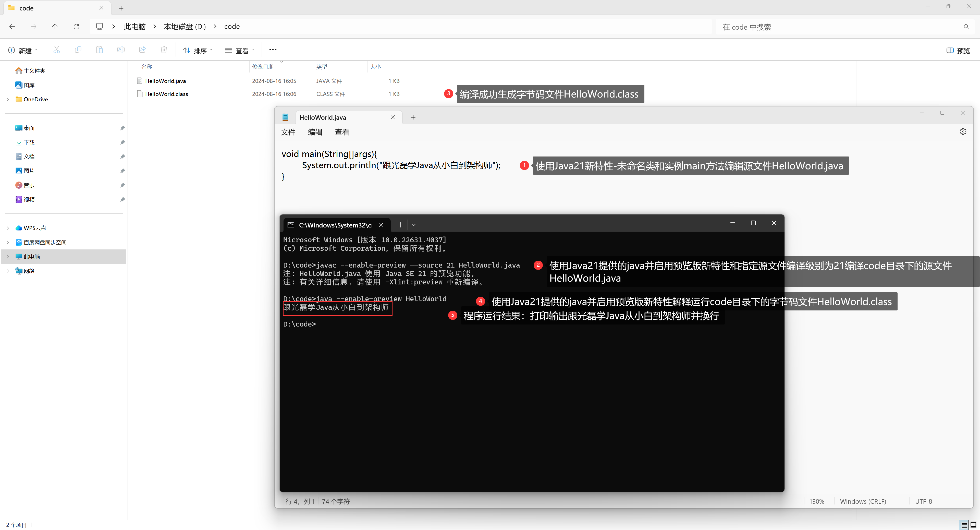
Task: Toggle the 预览 preview pane button
Action: [x=958, y=51]
